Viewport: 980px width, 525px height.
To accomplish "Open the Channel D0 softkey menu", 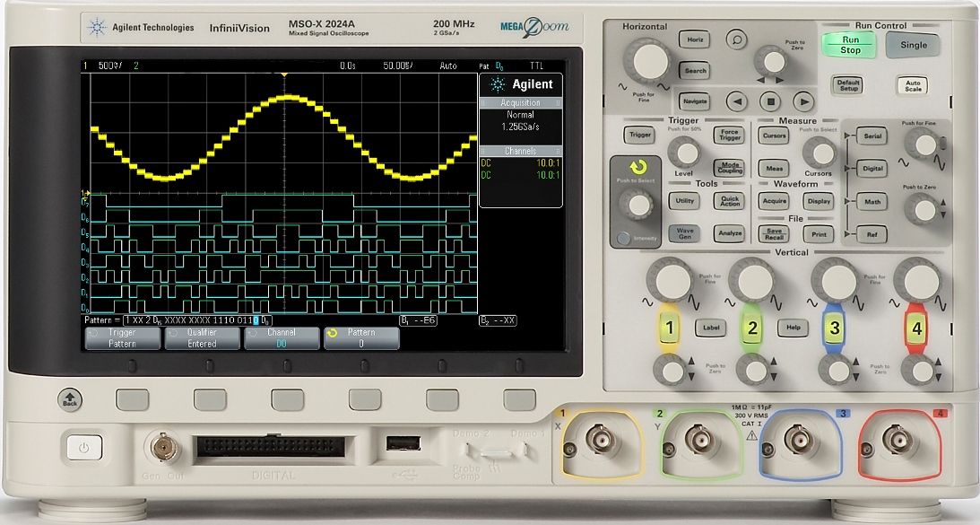I will (282, 337).
